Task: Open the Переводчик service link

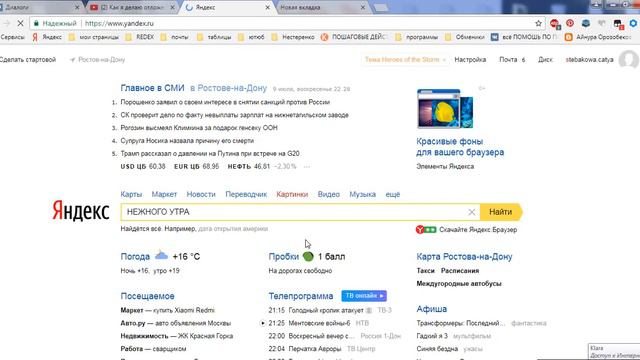Action: click(246, 194)
